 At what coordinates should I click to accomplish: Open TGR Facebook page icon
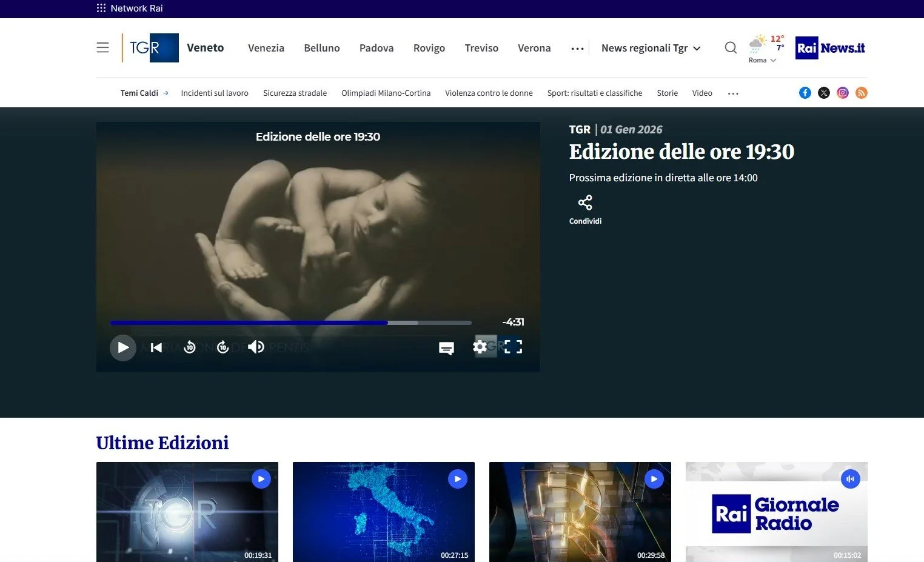(805, 93)
